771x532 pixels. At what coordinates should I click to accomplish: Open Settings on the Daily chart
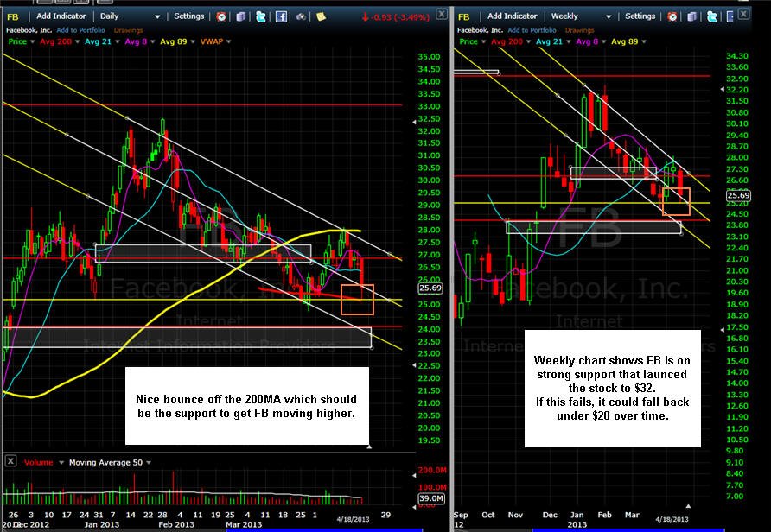click(188, 16)
